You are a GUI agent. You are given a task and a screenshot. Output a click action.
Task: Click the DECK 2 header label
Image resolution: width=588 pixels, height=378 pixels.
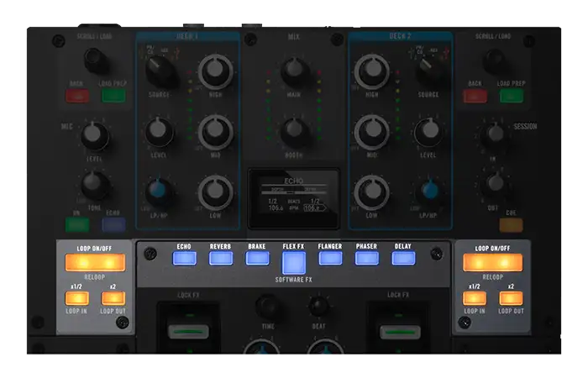(x=400, y=36)
